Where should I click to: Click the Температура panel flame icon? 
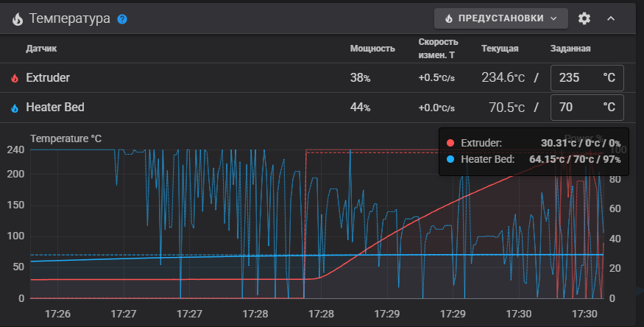tap(17, 19)
